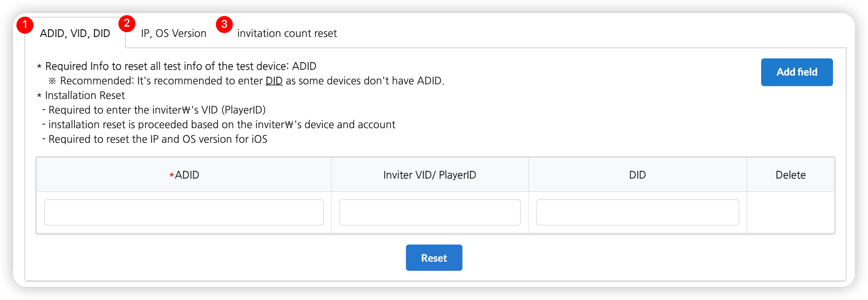Click the underlined DID link in recommendation
The width and height of the screenshot is (868, 300).
[x=274, y=81]
